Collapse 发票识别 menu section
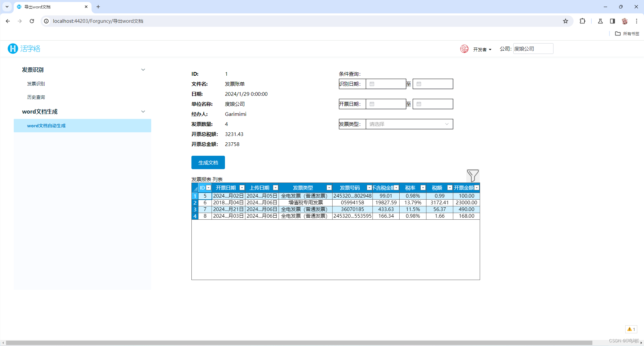This screenshot has width=644, height=346. [143, 70]
